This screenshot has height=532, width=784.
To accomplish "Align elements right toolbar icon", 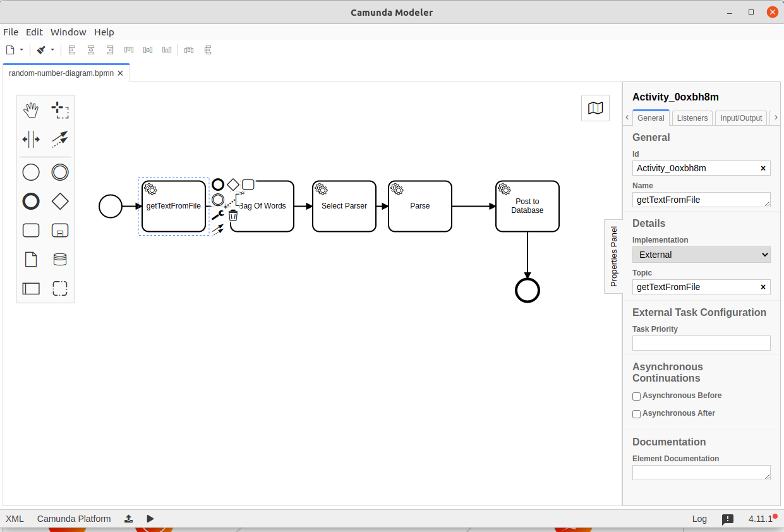I will pos(110,50).
